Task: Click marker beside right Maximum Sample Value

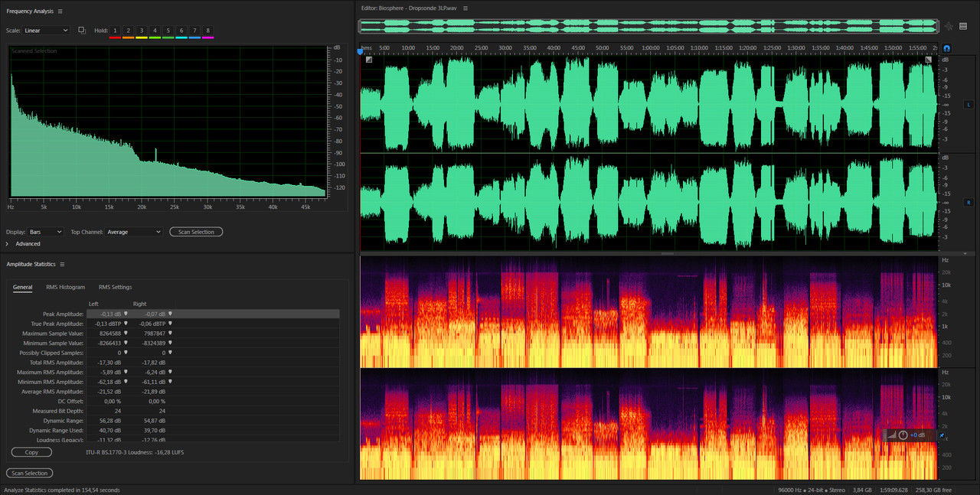Action: 171,334
